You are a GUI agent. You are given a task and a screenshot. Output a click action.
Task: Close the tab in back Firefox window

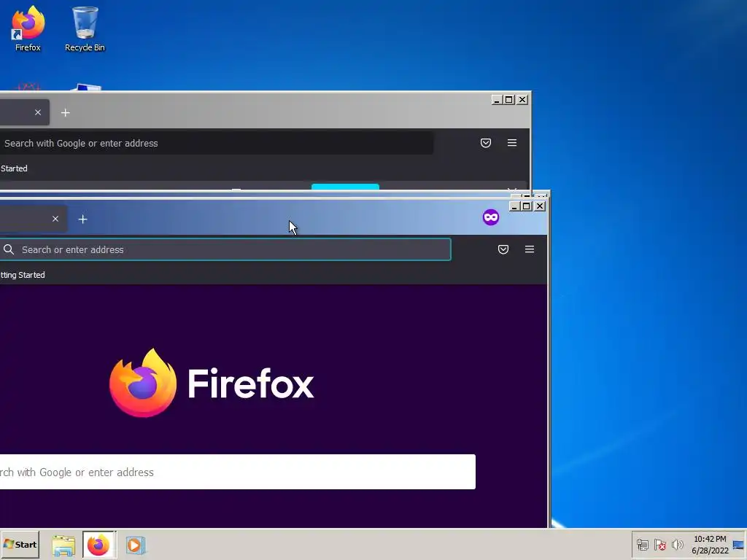pos(38,112)
